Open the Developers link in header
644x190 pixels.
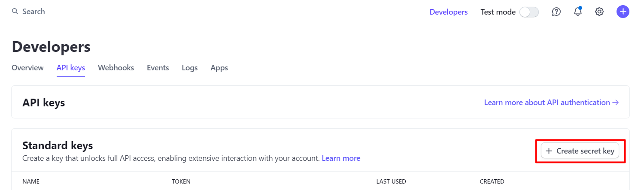(x=449, y=12)
